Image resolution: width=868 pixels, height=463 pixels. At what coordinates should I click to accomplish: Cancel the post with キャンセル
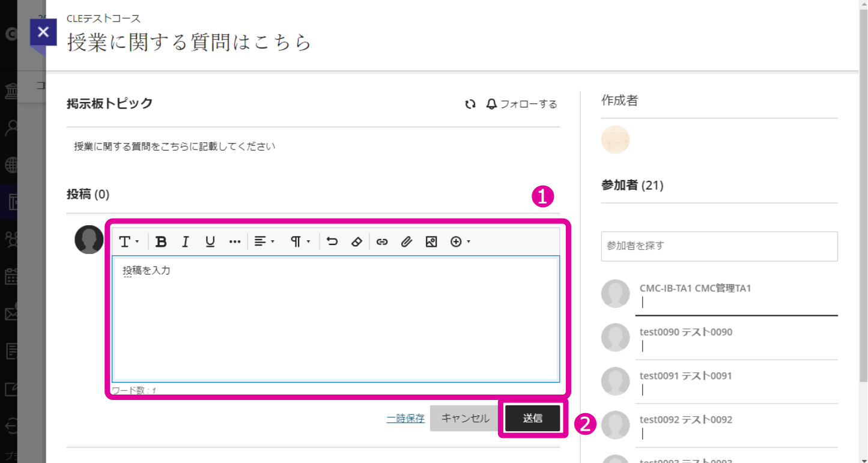tap(464, 418)
